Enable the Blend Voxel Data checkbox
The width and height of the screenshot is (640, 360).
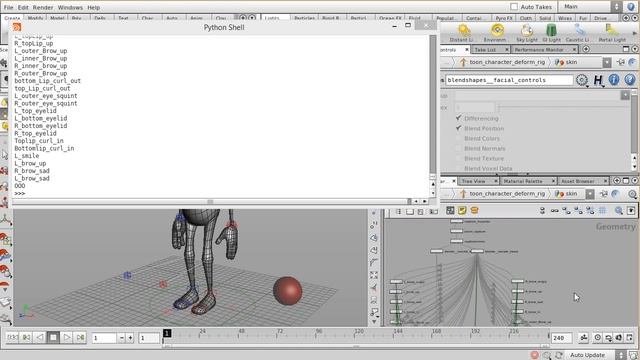(x=458, y=168)
